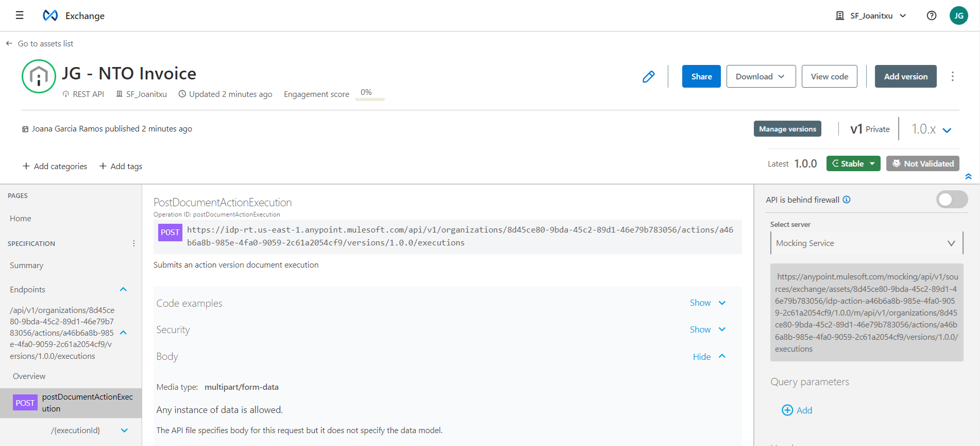Open the asset more options kebab menu
980x446 pixels.
click(x=953, y=76)
